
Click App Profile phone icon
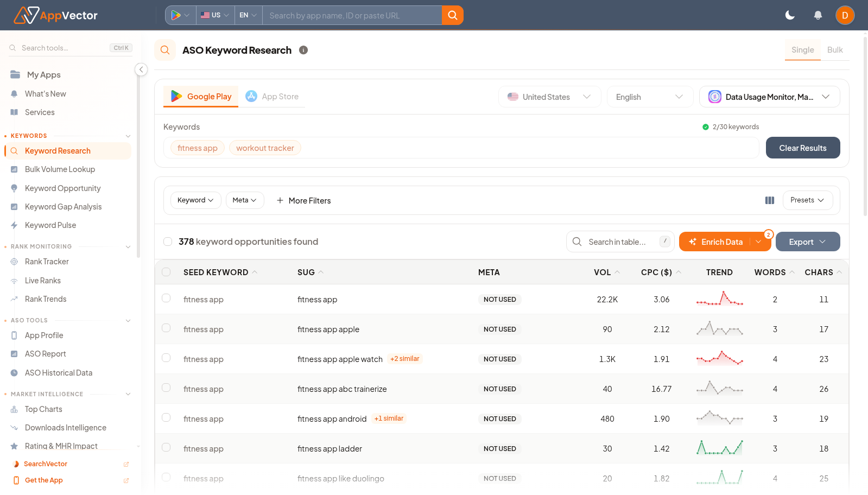[x=14, y=335]
